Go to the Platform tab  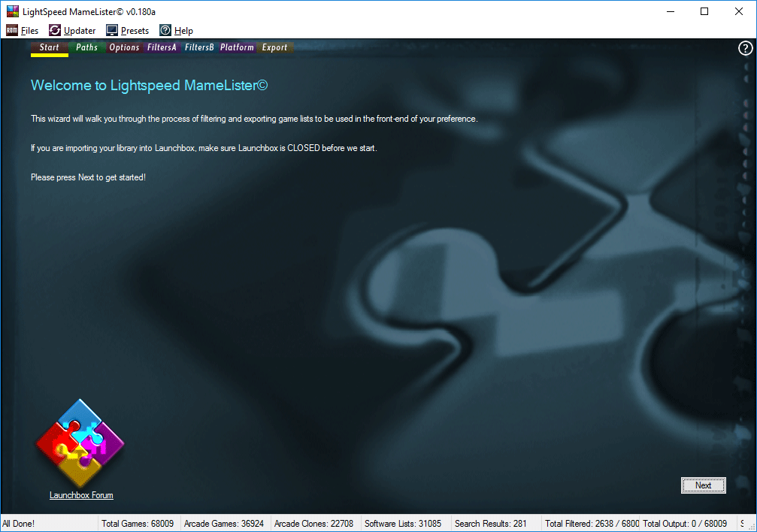[237, 48]
